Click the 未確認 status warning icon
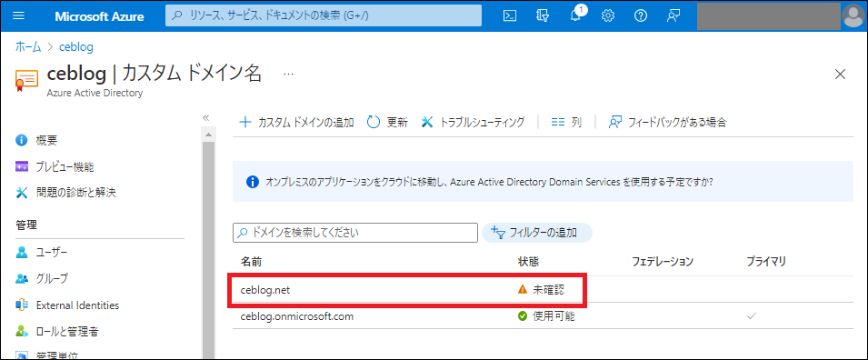The width and height of the screenshot is (868, 360). [522, 289]
